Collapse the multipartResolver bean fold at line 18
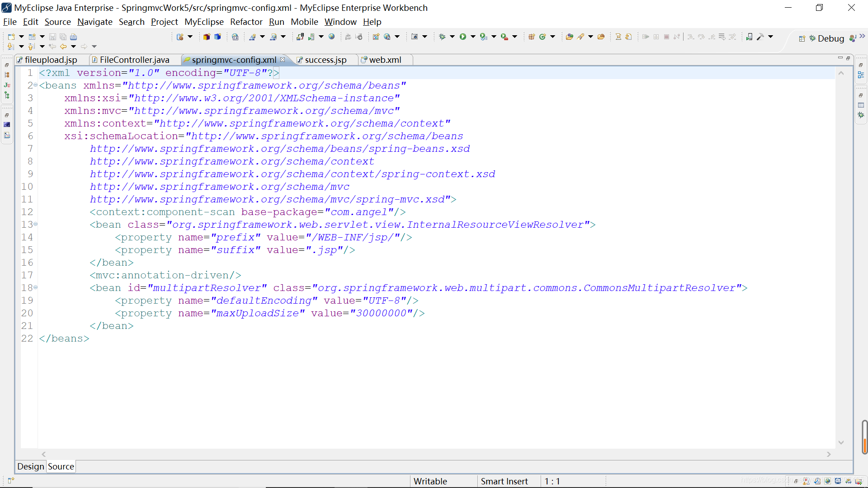868x488 pixels. (35, 287)
